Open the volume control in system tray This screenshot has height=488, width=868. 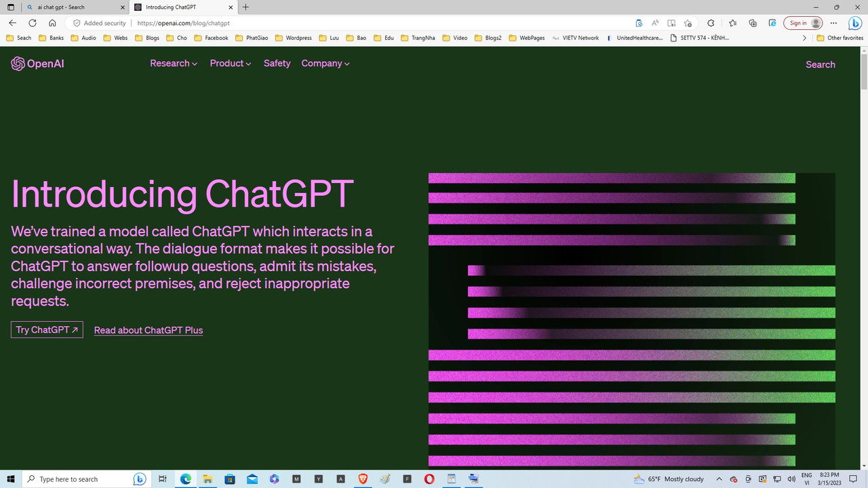pos(791,479)
